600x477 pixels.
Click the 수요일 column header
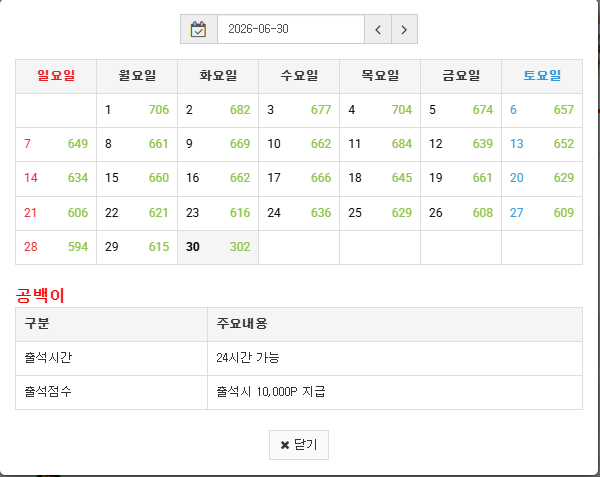[x=299, y=76]
